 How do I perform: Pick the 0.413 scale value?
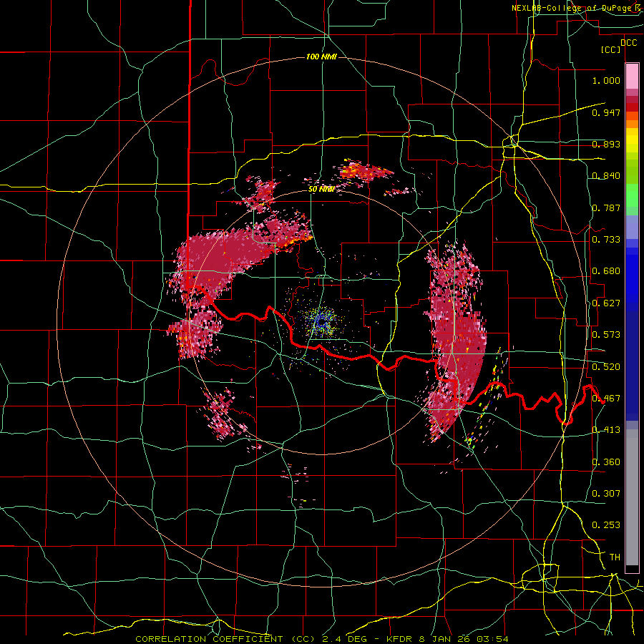coord(606,430)
